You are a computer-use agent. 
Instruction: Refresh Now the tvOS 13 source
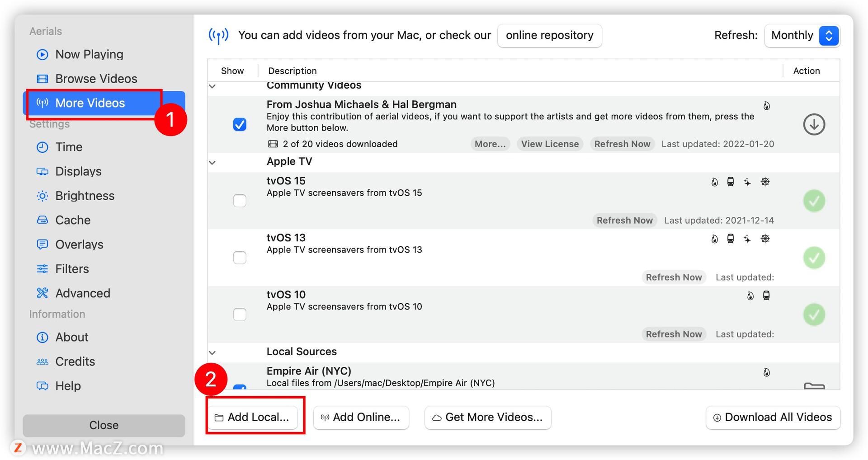[x=674, y=277]
